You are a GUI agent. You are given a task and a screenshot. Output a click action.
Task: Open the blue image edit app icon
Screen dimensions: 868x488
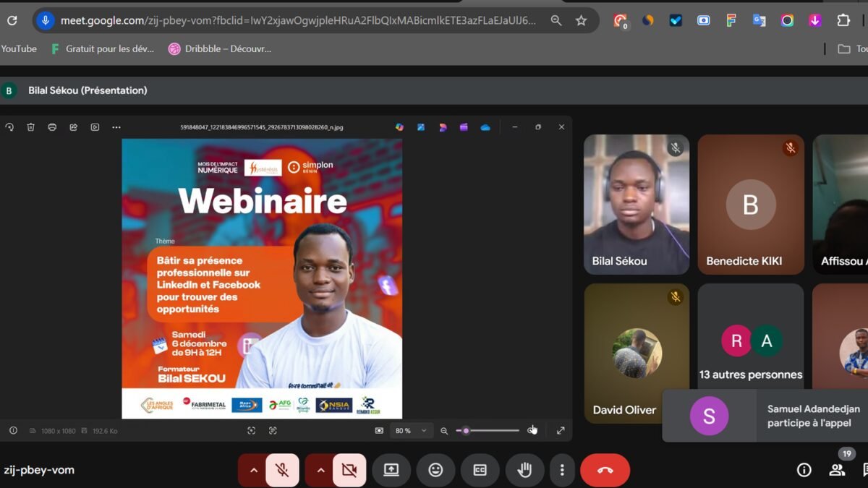[x=420, y=127]
